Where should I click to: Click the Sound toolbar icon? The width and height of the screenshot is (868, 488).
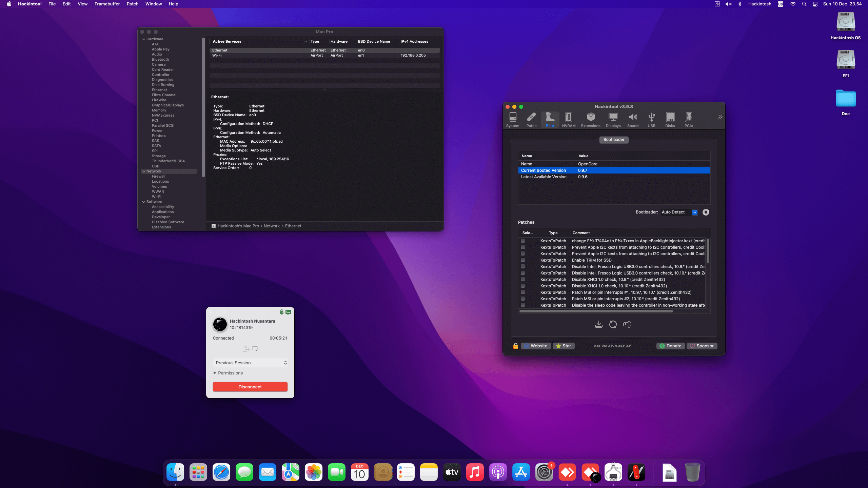click(x=633, y=120)
